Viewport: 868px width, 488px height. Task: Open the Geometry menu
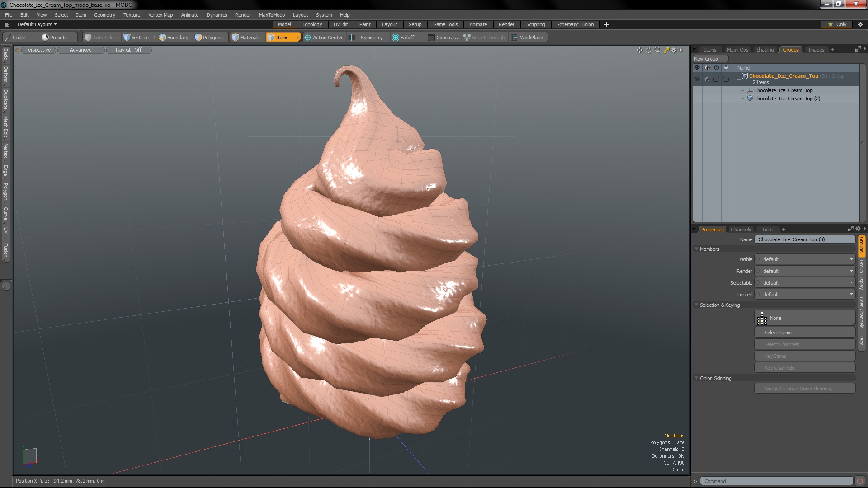pos(104,15)
